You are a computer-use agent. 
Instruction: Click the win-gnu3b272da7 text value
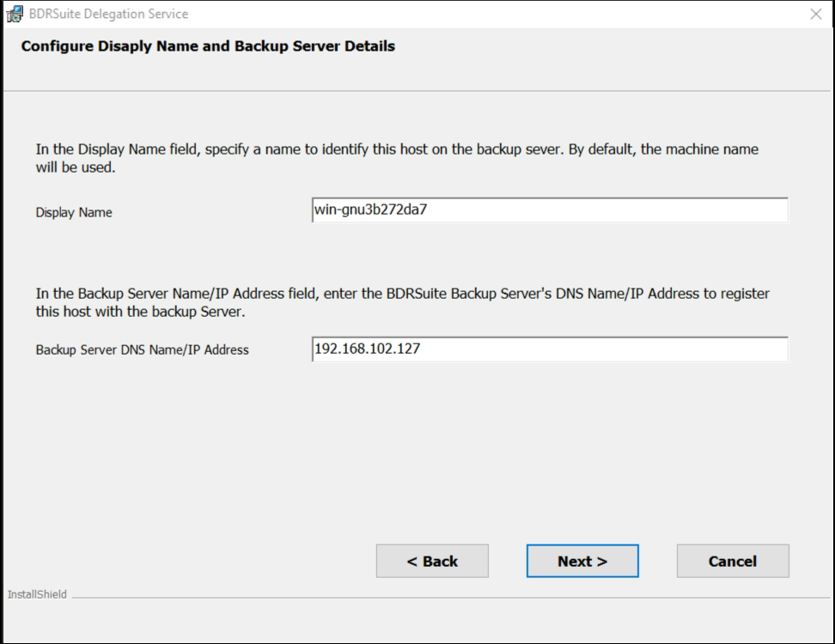coord(370,210)
